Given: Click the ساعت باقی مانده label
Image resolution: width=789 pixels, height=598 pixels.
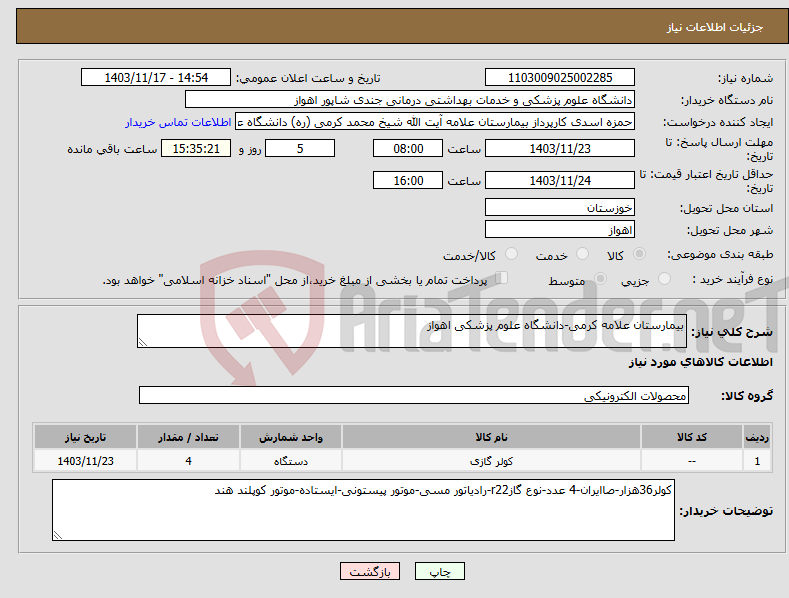Looking at the screenshot, I should pyautogui.click(x=112, y=149).
